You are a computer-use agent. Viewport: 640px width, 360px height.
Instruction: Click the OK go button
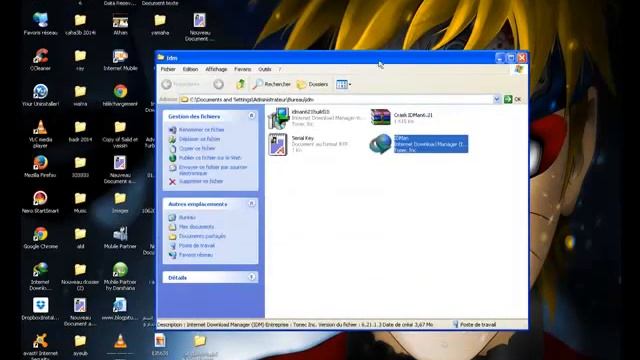513,99
